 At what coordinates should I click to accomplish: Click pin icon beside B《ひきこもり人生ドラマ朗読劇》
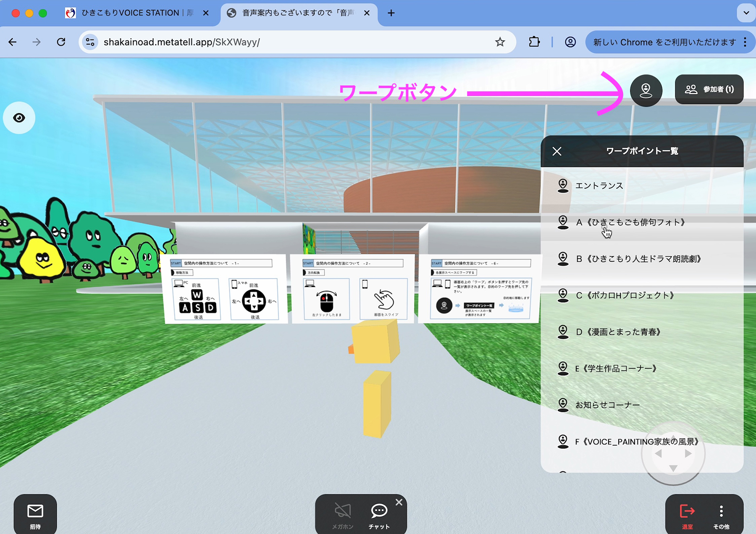pyautogui.click(x=563, y=259)
